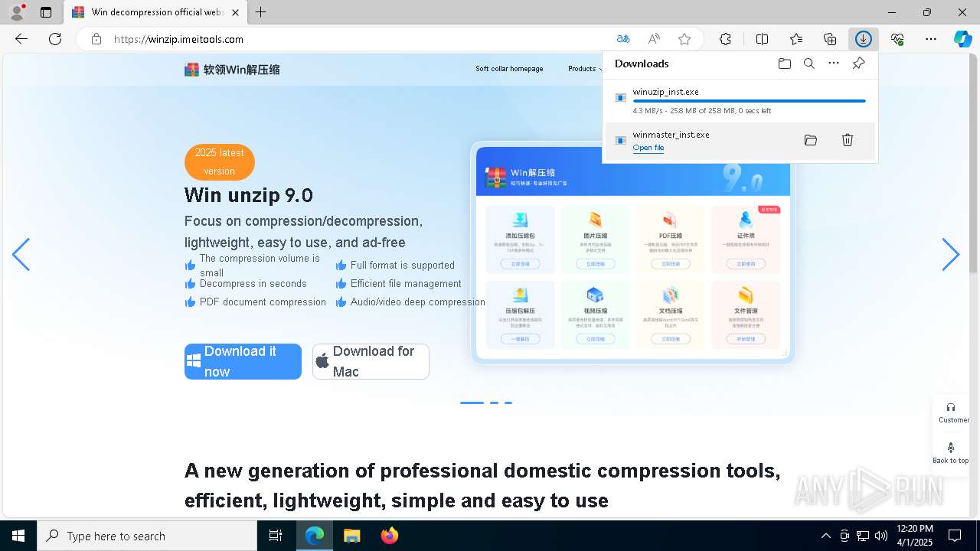Open tab actions menu

(x=46, y=12)
